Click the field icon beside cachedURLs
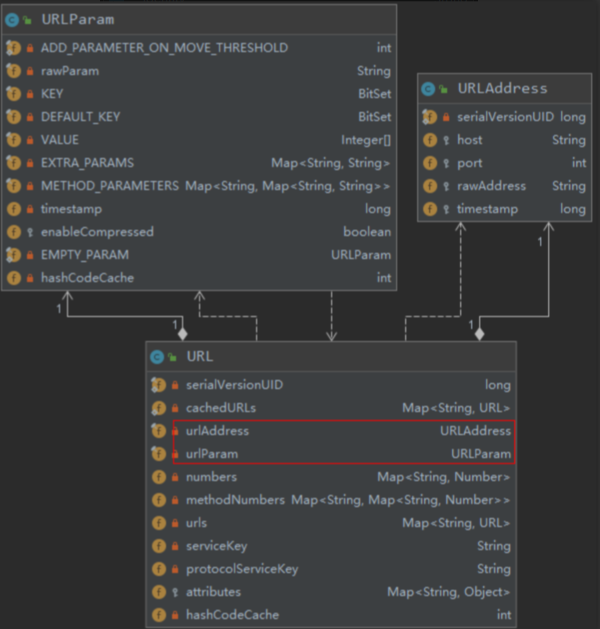 pyautogui.click(x=158, y=408)
